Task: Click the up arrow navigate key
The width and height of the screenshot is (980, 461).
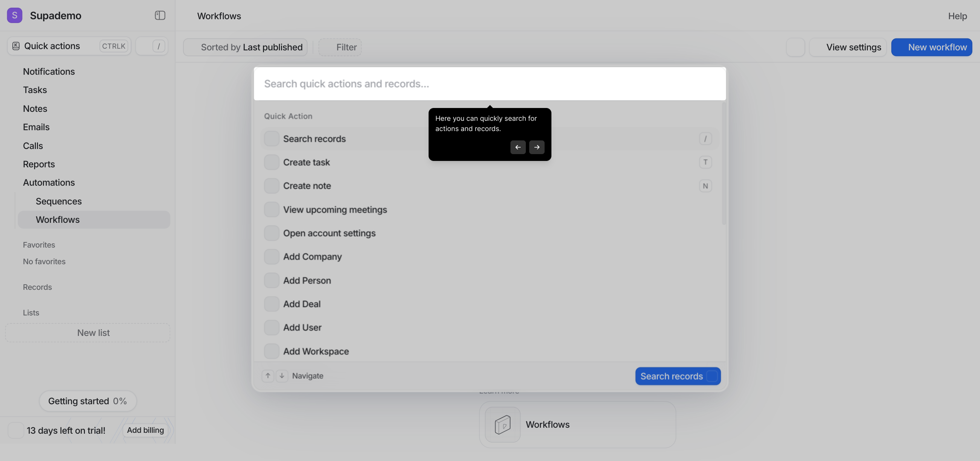Action: coord(268,376)
